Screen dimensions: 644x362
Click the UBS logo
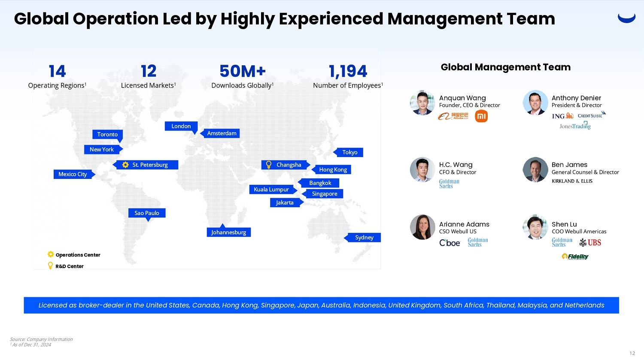(x=590, y=243)
